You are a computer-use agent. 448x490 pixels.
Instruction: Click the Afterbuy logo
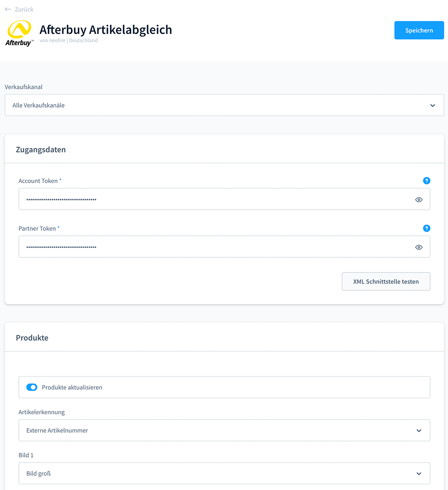click(x=19, y=34)
